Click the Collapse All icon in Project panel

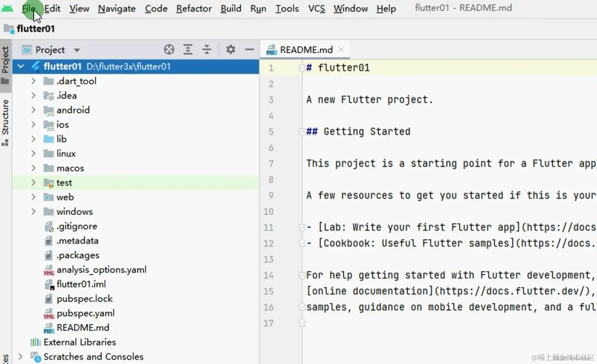pos(207,49)
